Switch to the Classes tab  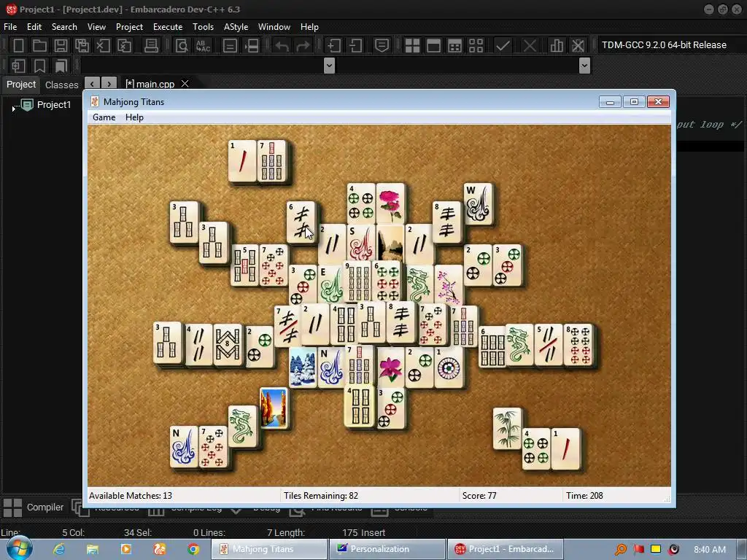coord(61,85)
